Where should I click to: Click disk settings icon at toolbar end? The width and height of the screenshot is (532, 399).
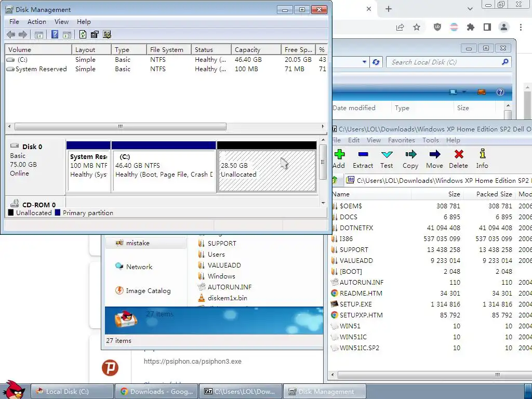click(x=107, y=34)
